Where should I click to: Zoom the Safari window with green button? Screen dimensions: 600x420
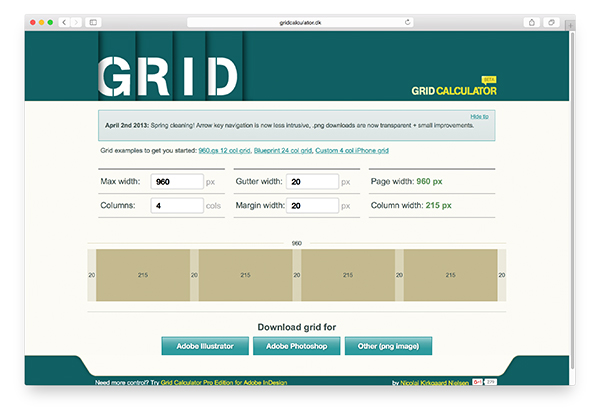(50, 23)
